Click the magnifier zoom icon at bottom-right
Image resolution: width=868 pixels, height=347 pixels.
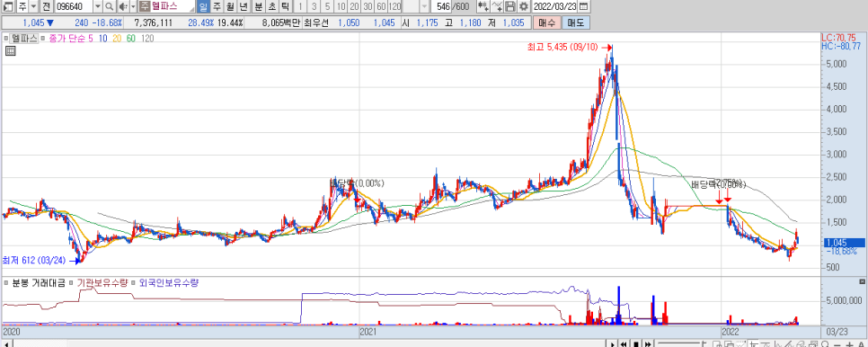(x=826, y=343)
